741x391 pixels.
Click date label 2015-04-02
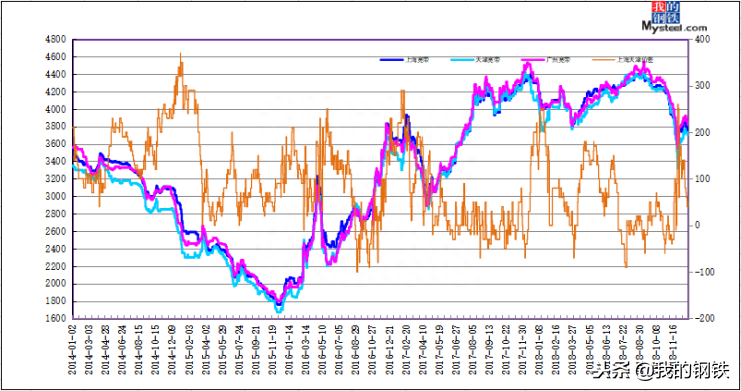(x=206, y=349)
